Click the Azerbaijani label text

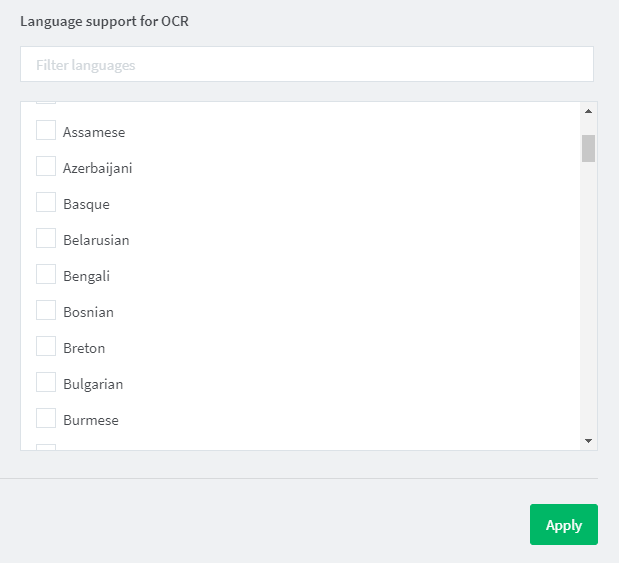tap(98, 168)
